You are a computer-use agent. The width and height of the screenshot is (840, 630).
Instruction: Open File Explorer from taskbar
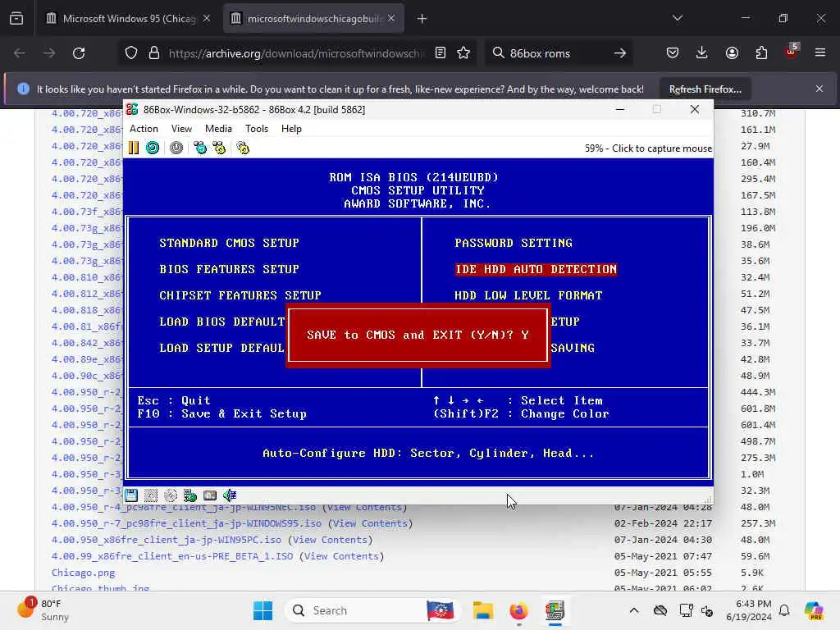482,610
